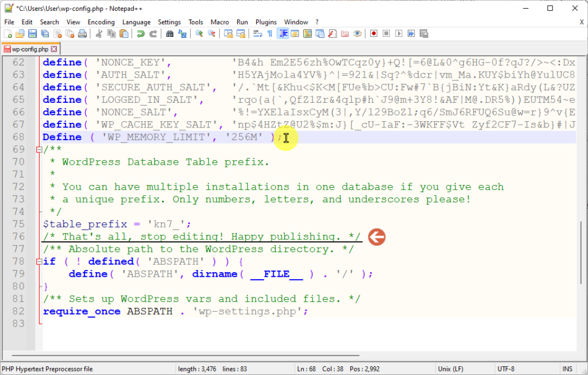Click line number 75 in the margin
The width and height of the screenshot is (588, 375).
coord(18,224)
